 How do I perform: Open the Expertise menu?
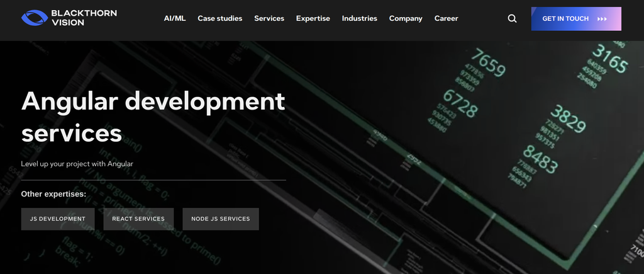(313, 18)
